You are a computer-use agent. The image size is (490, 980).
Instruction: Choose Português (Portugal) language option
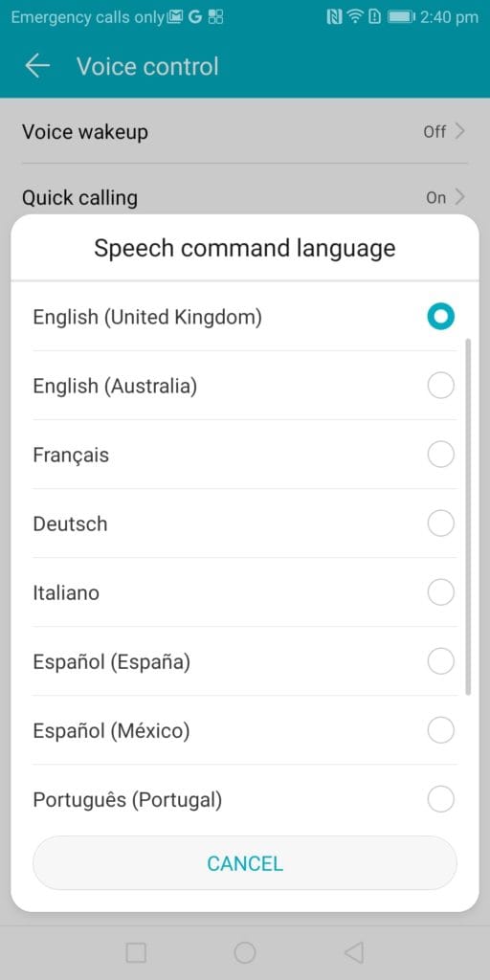244,798
